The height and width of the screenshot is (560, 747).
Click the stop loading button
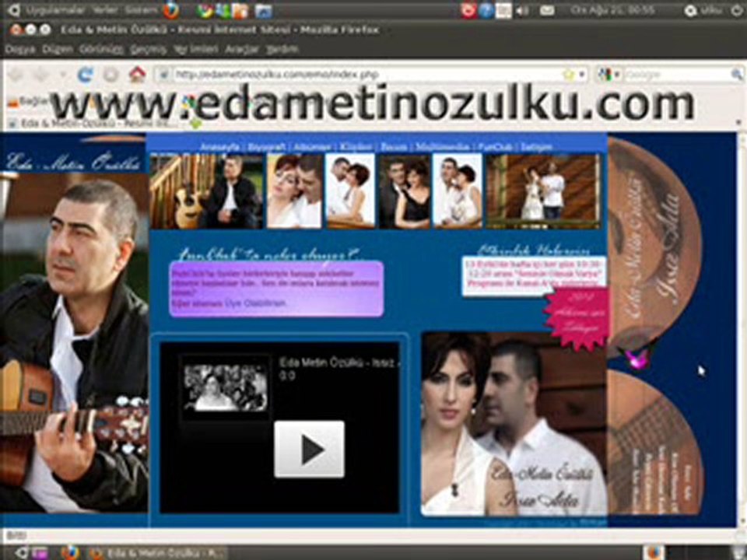(110, 75)
